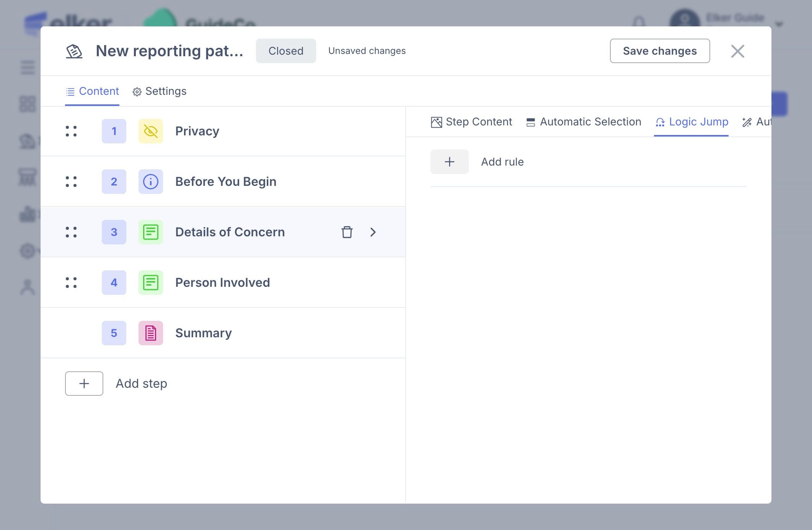812x530 pixels.
Task: Click the Save changes button
Action: tap(660, 51)
